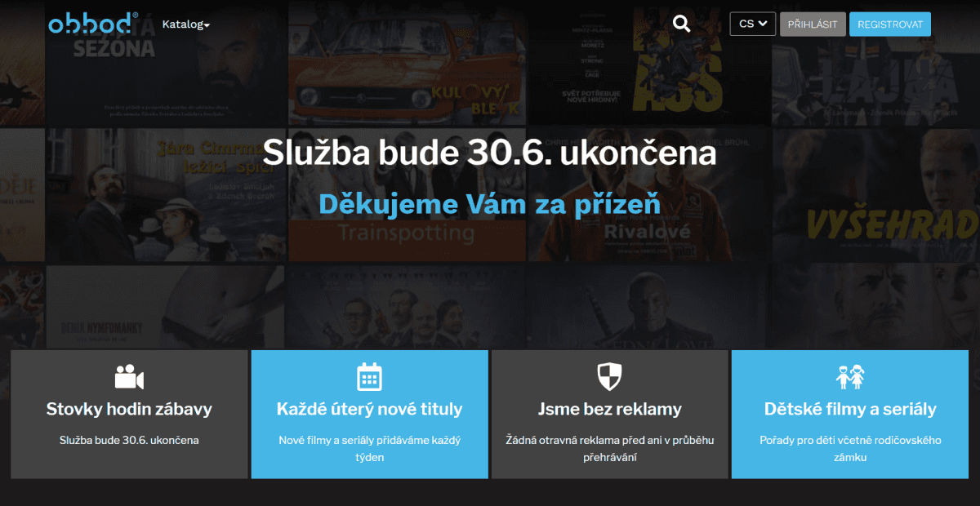
Task: Click the shield icon above Jsme bez reklamy
Action: (x=609, y=377)
